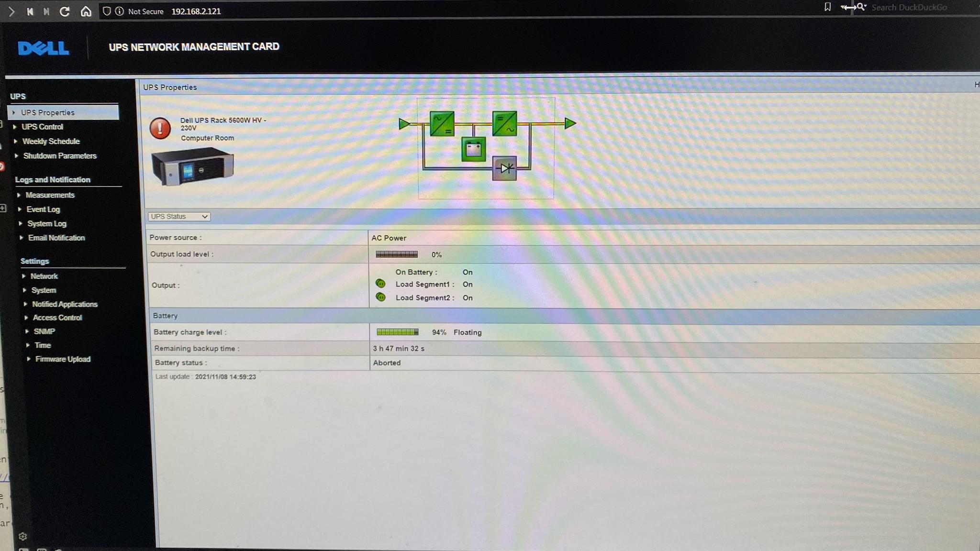
Task: Reload the page with browser refresh icon
Action: [65, 11]
